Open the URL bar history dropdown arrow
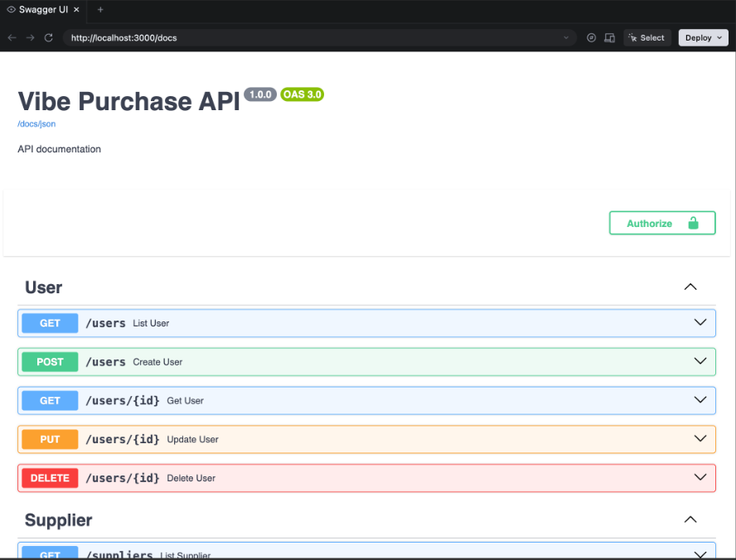Image resolution: width=736 pixels, height=560 pixels. tap(566, 37)
